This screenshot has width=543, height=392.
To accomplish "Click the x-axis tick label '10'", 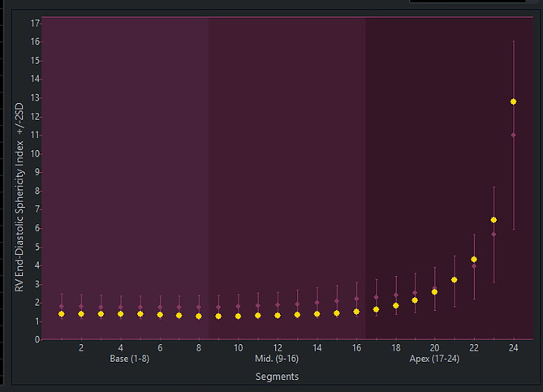I will point(238,348).
